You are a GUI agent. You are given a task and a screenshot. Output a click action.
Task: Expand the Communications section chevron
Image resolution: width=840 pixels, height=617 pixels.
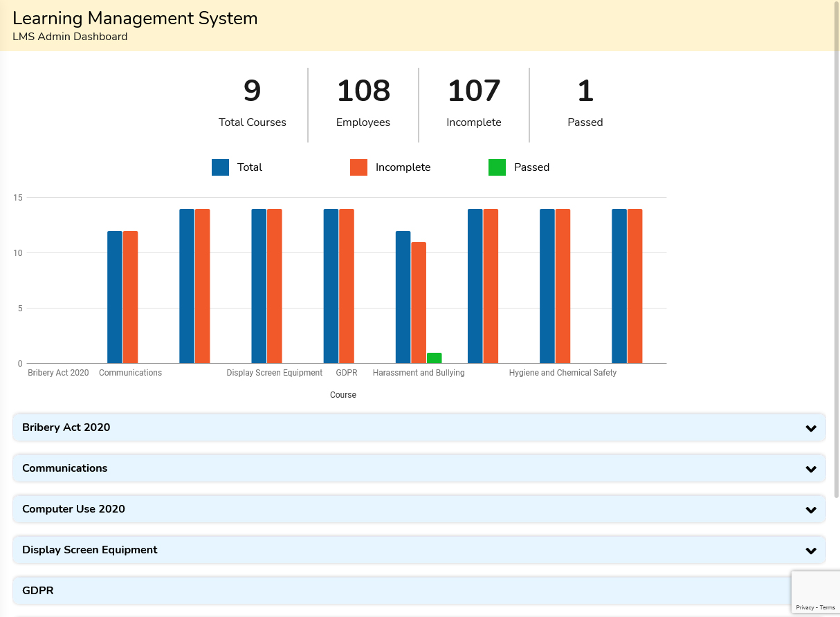pos(811,469)
